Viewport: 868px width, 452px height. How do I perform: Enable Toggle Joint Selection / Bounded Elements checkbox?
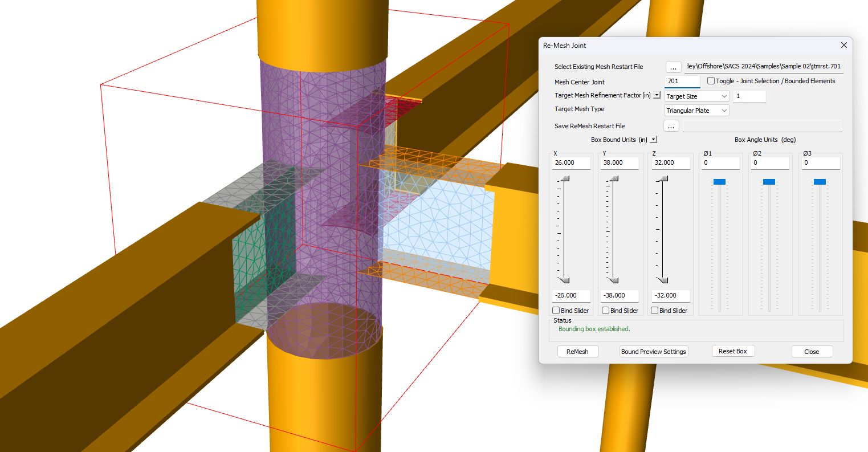point(711,81)
